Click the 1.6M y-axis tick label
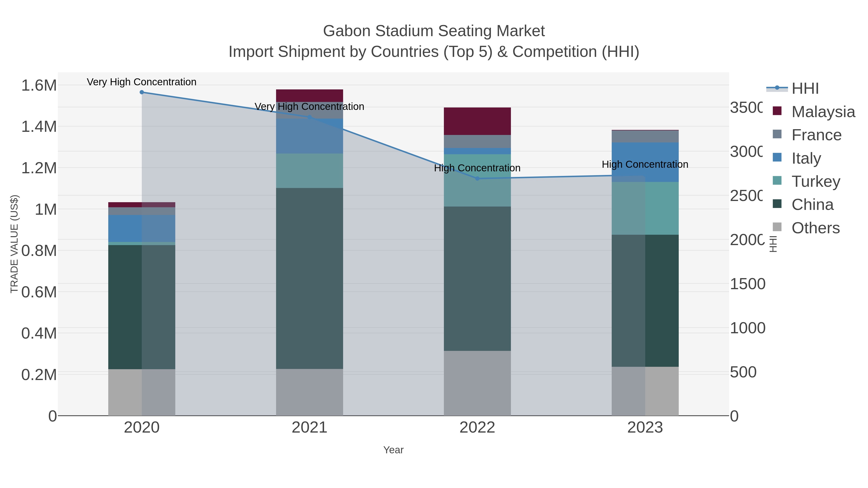 (x=39, y=85)
